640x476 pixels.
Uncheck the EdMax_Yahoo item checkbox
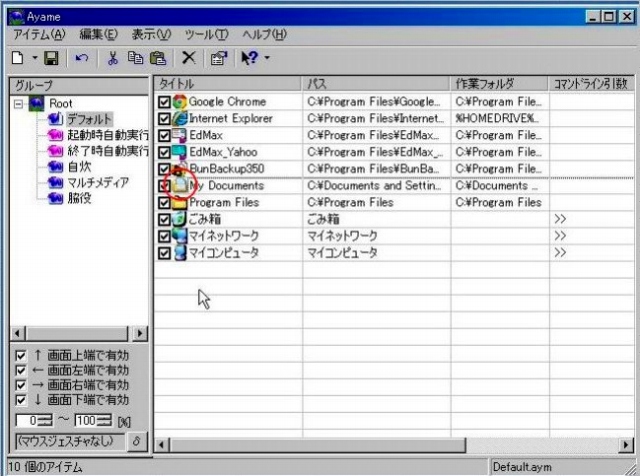[164, 152]
